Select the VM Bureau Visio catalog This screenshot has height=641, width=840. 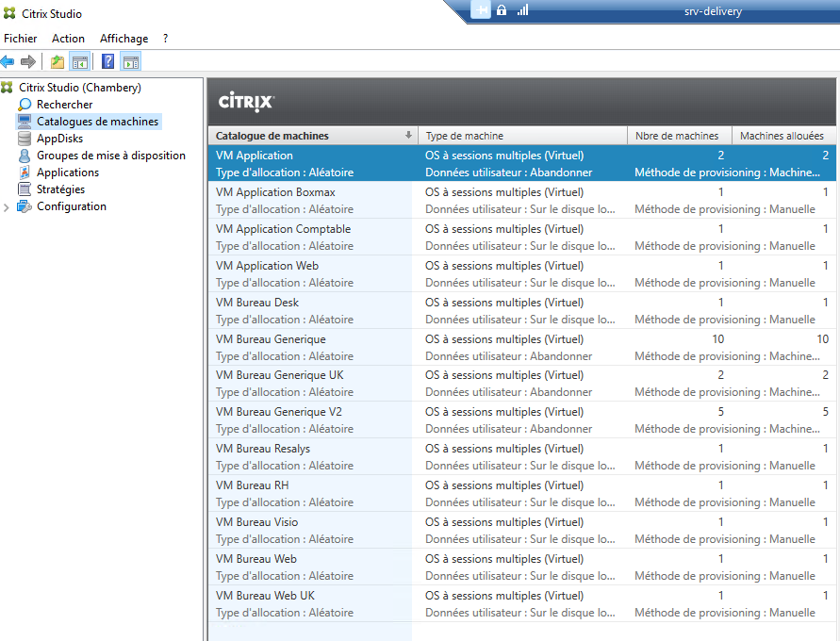tap(522, 530)
